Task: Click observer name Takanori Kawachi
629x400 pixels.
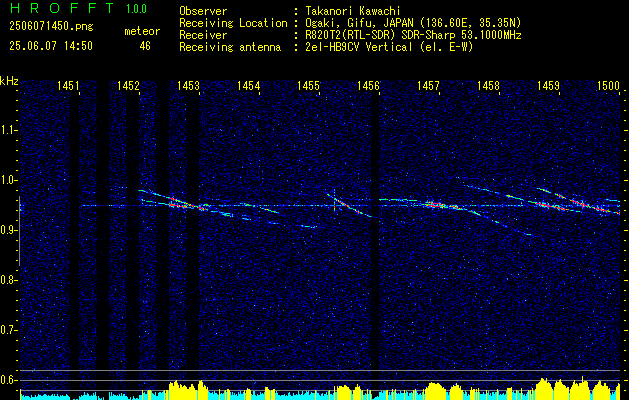Action: click(351, 11)
